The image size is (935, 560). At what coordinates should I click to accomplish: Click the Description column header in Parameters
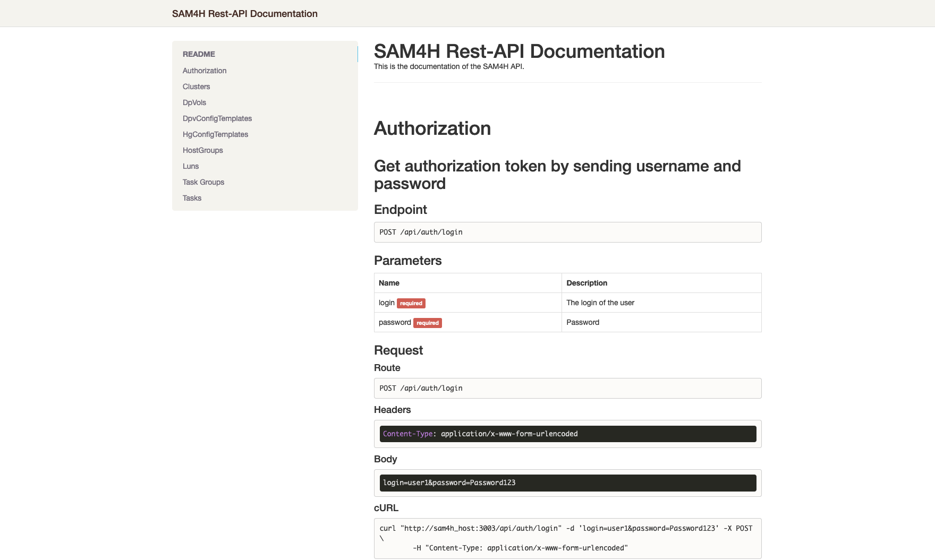pos(586,283)
